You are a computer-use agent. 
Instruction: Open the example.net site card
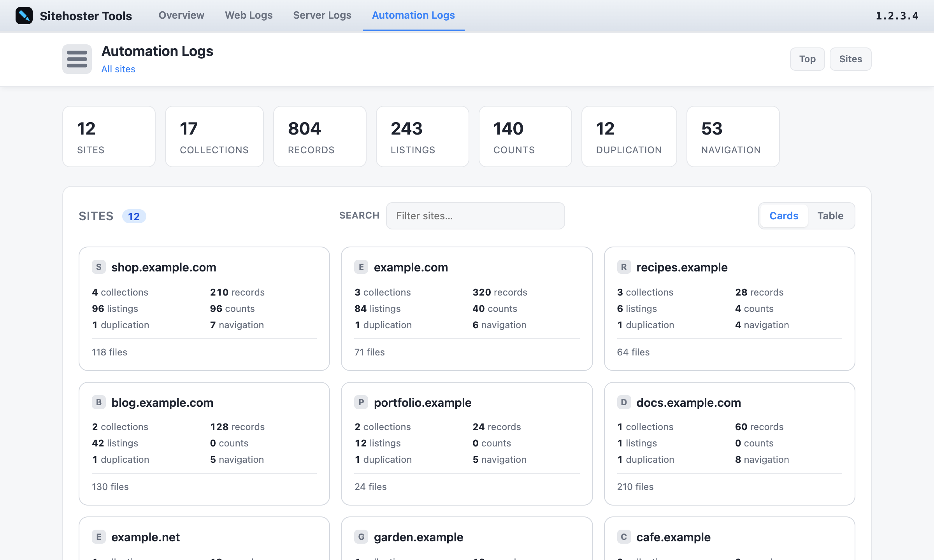click(x=204, y=539)
